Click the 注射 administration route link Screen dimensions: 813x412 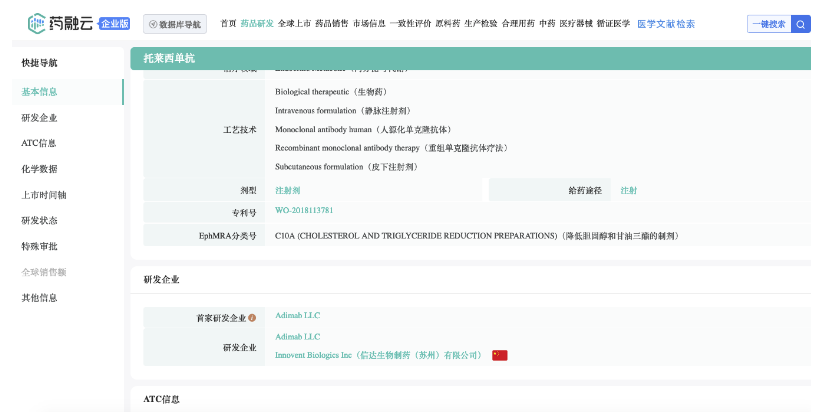(628, 190)
